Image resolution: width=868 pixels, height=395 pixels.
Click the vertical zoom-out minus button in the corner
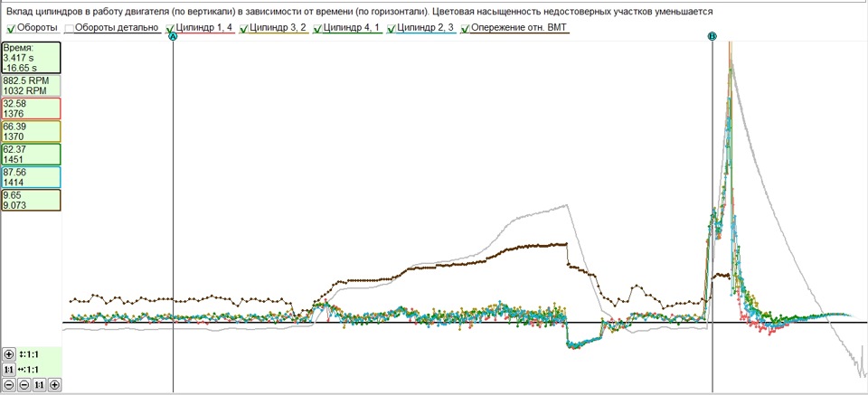(x=9, y=384)
